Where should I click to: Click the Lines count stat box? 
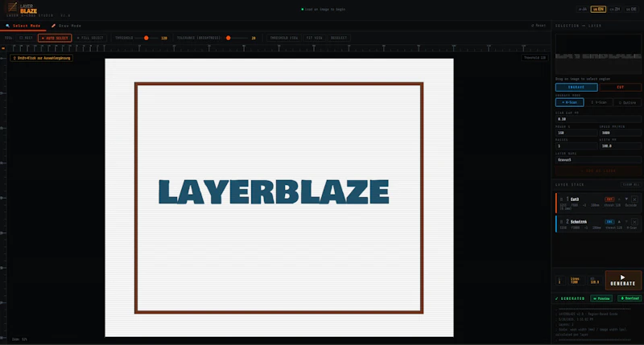tap(575, 281)
